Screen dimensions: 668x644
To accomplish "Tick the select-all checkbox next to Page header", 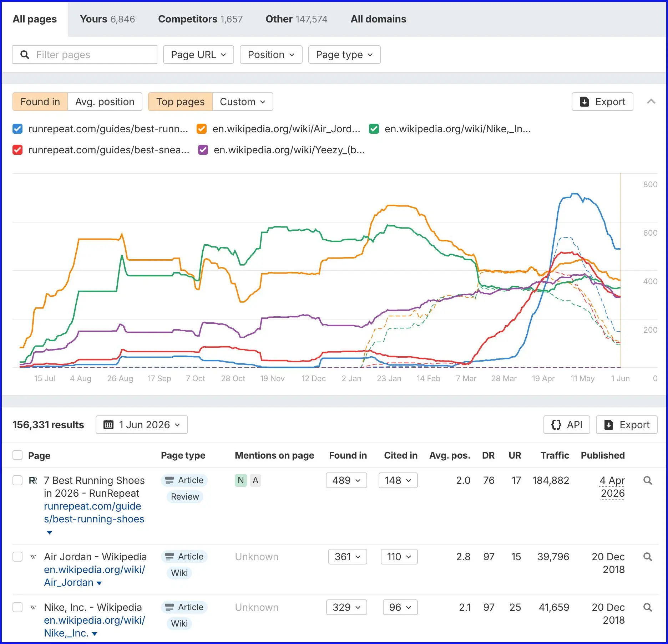I will [17, 455].
